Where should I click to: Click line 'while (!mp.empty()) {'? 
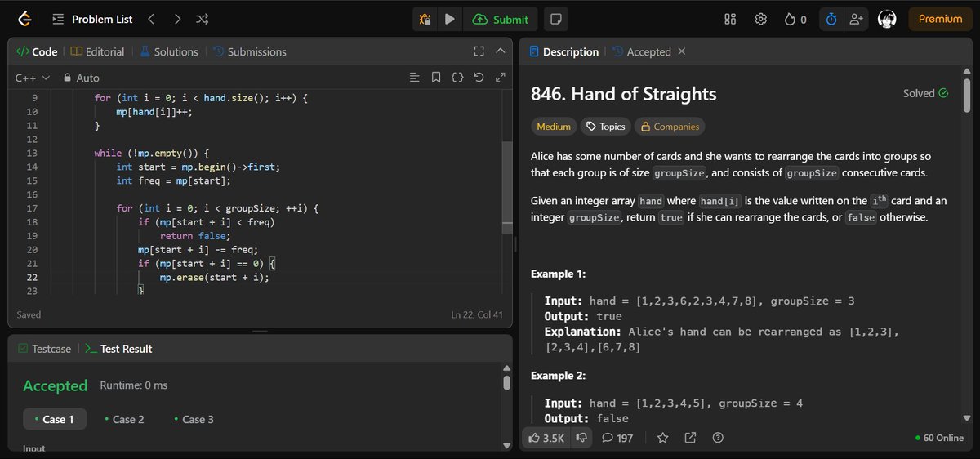[153, 153]
